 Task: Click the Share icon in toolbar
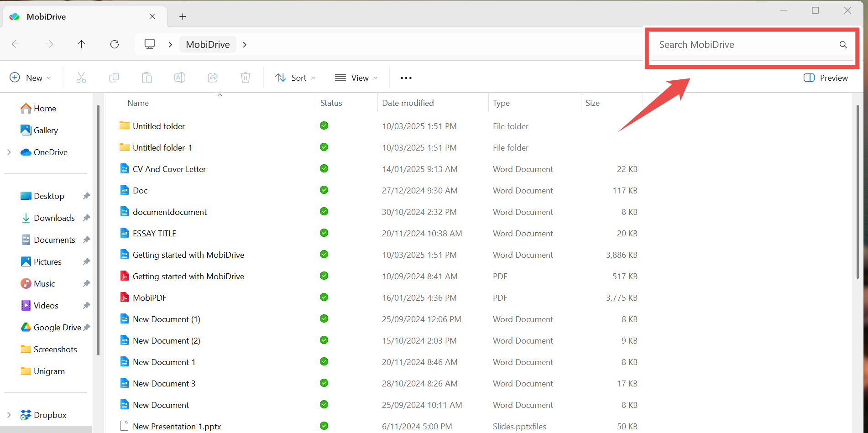[x=213, y=78]
